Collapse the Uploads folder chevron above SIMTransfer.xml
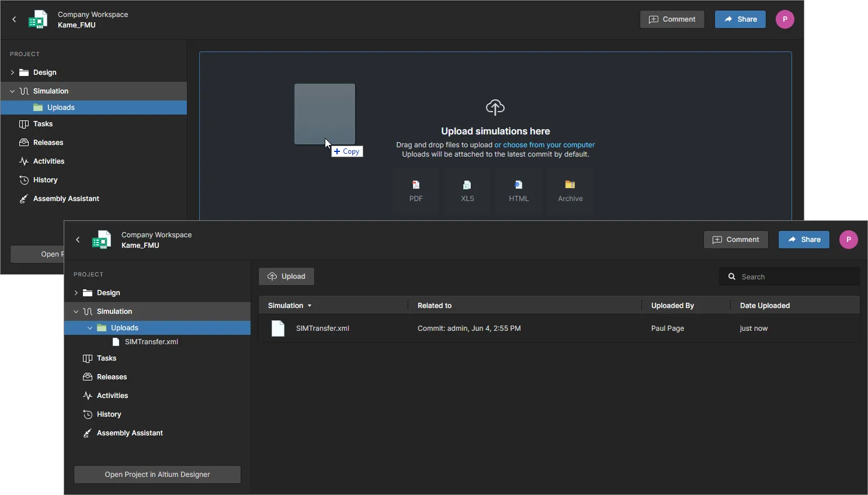The height and width of the screenshot is (495, 868). click(x=90, y=328)
